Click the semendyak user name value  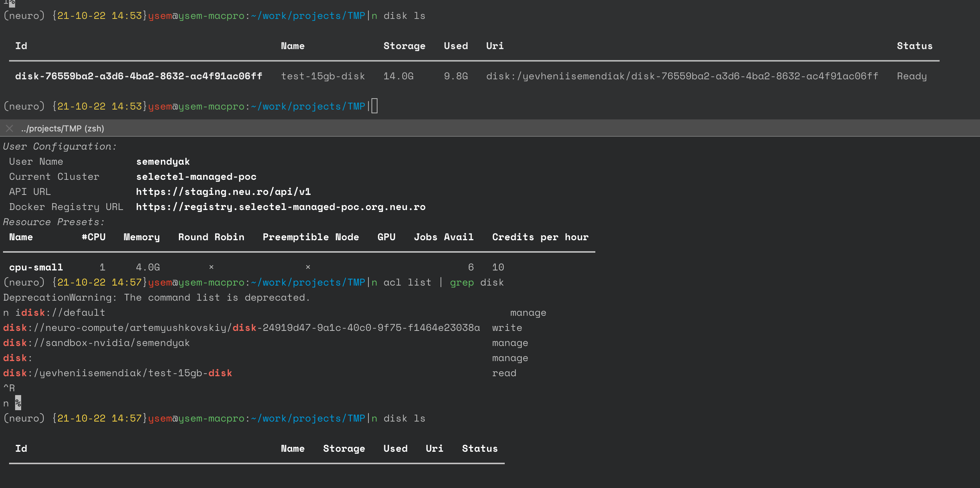pos(163,162)
